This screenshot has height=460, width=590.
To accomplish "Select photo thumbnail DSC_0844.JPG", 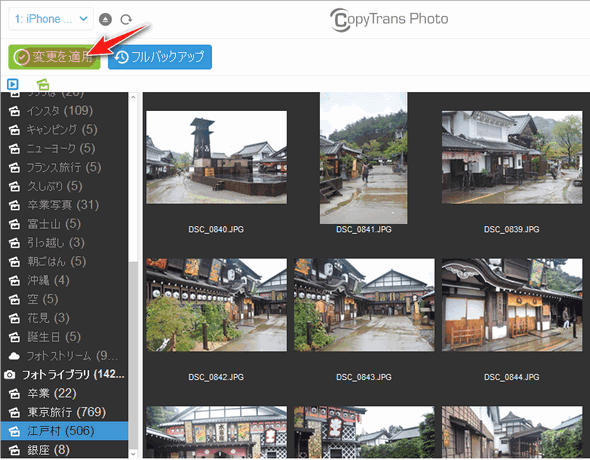I will (512, 305).
